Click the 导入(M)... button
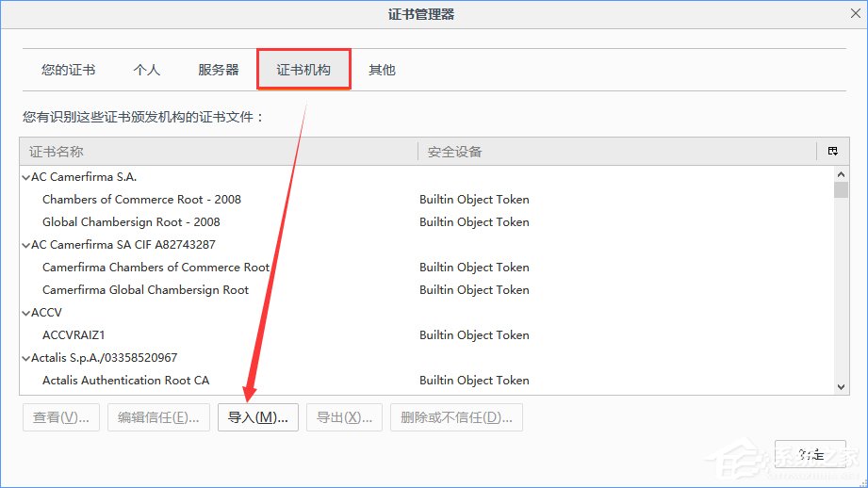 tap(257, 417)
